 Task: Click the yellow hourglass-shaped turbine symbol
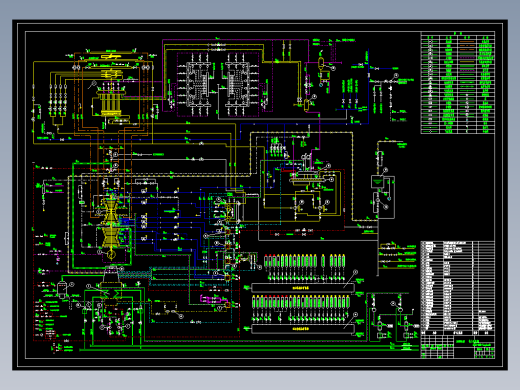tap(112, 222)
